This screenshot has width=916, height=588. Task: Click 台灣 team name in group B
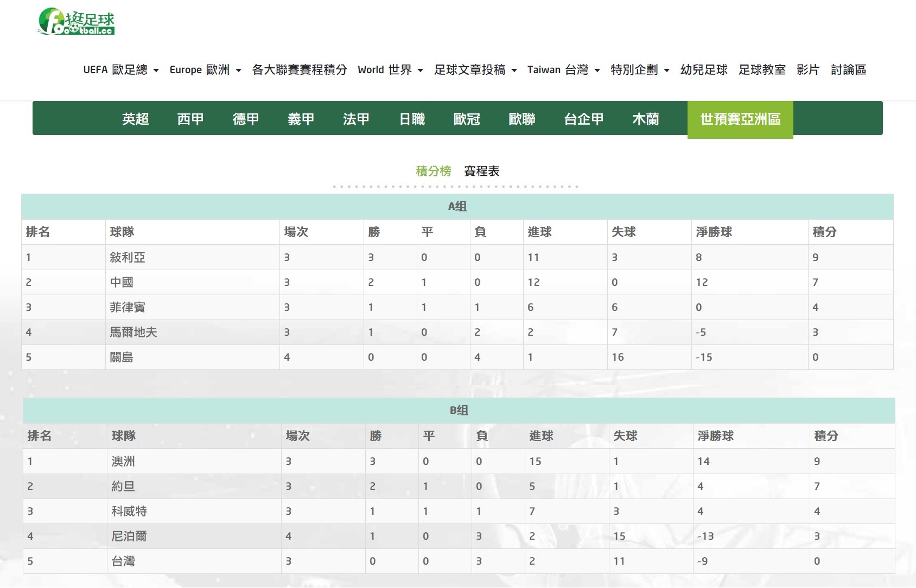[x=123, y=561]
